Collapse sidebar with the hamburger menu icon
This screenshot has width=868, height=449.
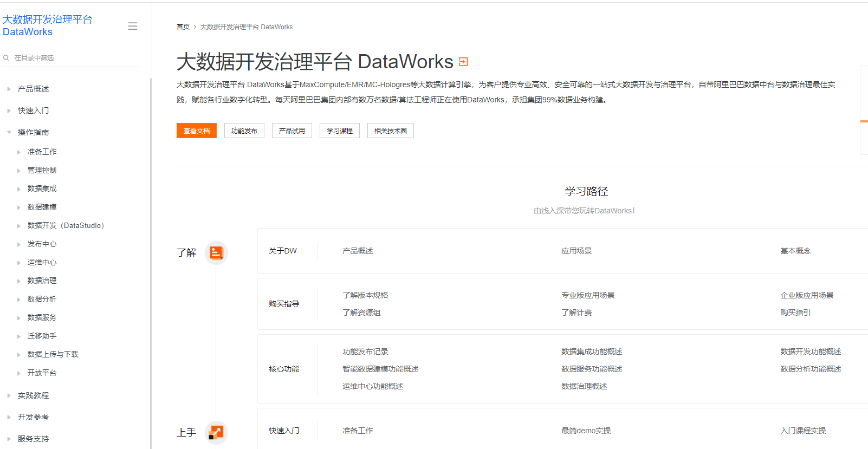click(x=133, y=26)
